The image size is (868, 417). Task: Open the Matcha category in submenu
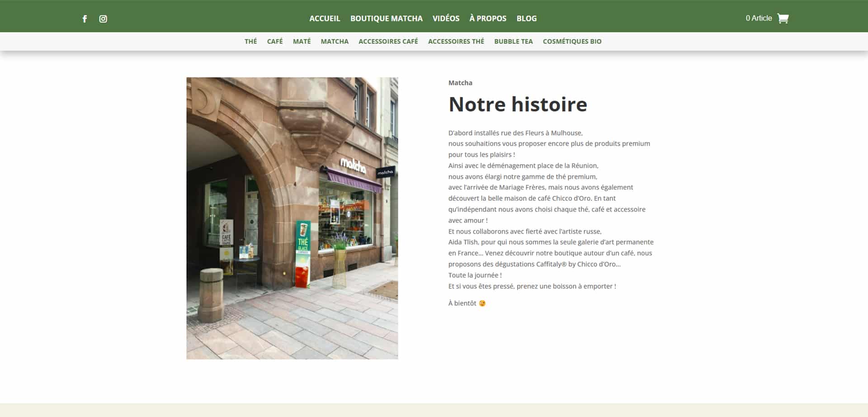click(x=335, y=41)
